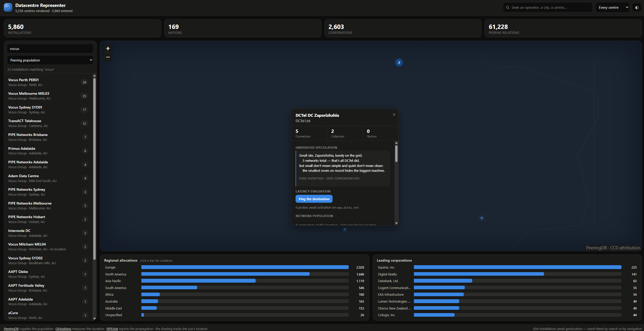Isolate the Australia regional bar

[234, 301]
